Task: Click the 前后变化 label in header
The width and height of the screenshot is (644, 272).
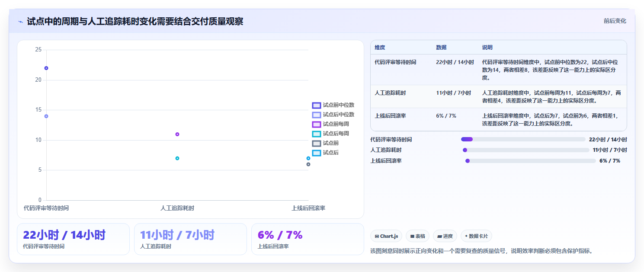Action: [615, 21]
